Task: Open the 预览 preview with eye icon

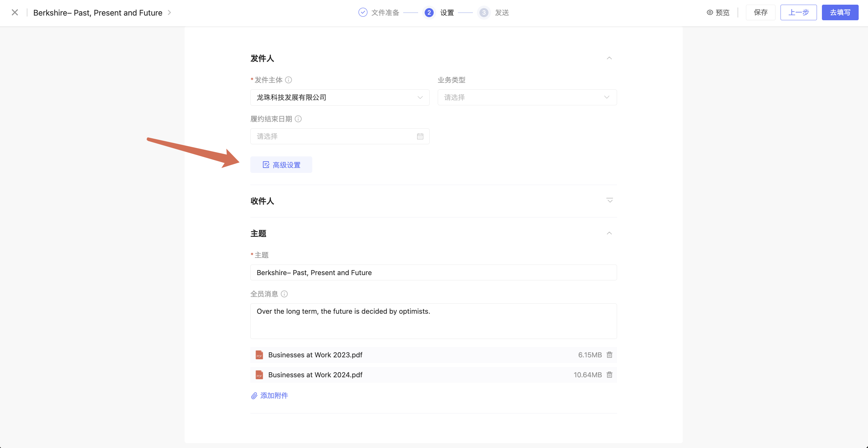Action: point(718,12)
